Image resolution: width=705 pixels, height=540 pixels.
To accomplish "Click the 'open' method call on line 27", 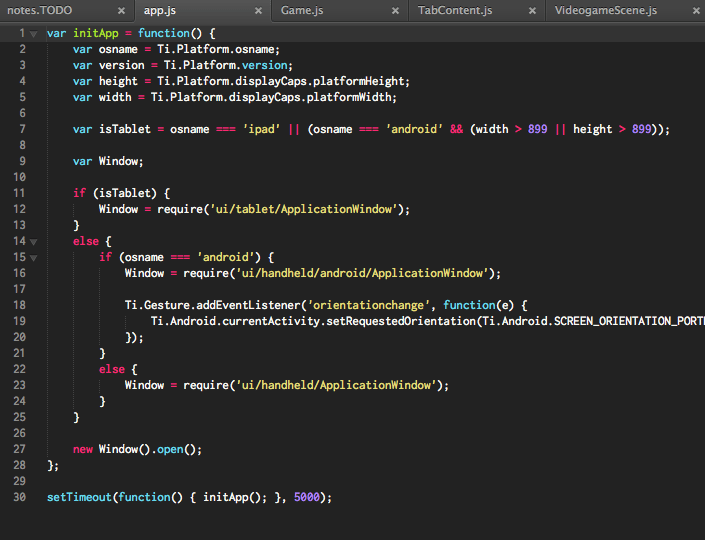I will 170,449.
